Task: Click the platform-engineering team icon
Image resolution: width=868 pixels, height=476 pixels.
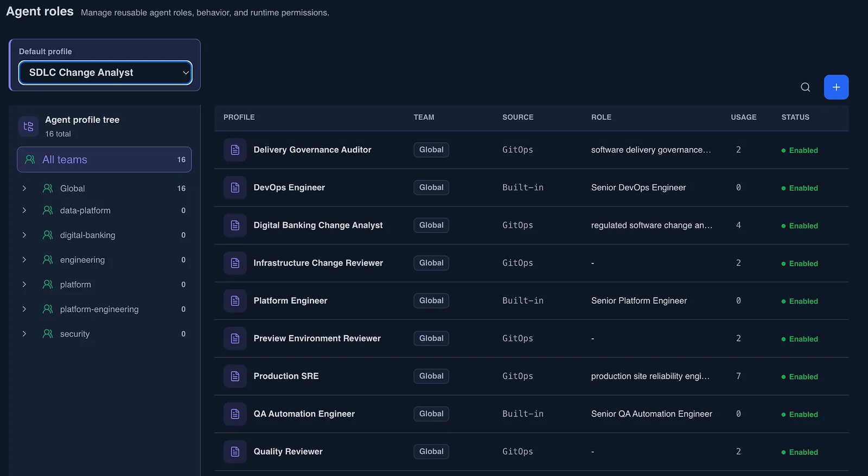Action: coord(48,309)
